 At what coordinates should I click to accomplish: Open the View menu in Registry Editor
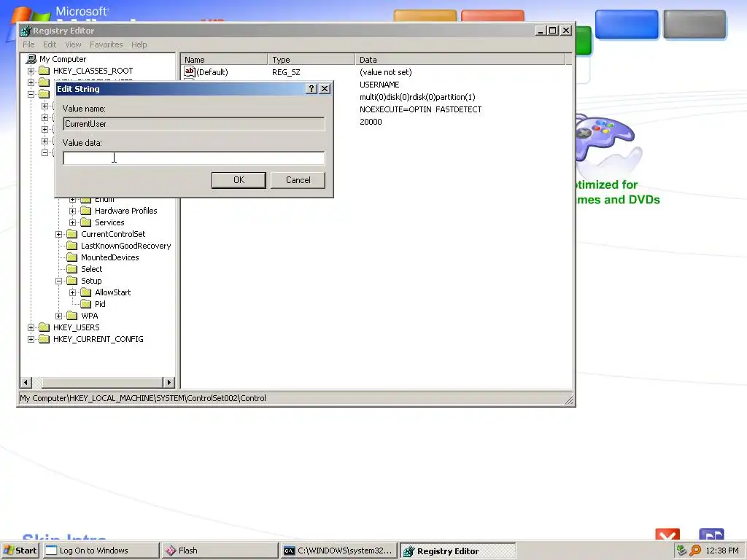pos(73,44)
